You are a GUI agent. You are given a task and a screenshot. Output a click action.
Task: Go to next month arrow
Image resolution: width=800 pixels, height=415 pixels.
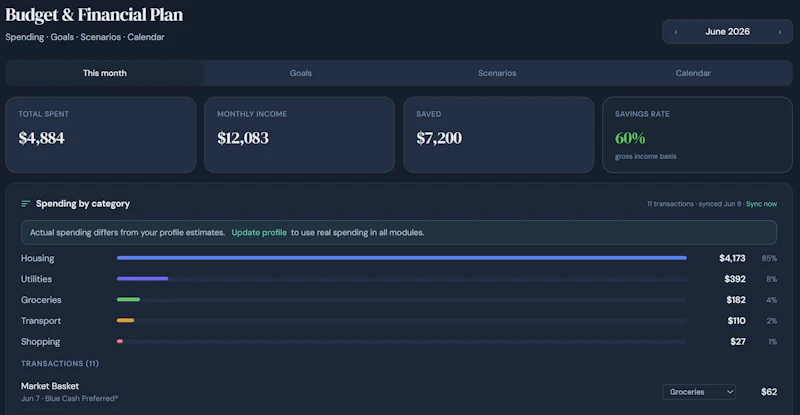pyautogui.click(x=780, y=32)
